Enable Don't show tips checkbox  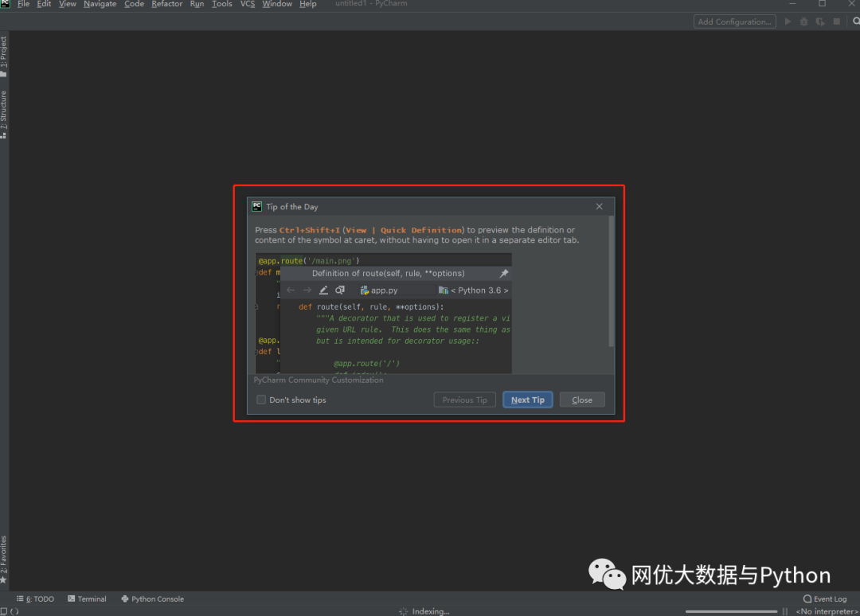(261, 400)
